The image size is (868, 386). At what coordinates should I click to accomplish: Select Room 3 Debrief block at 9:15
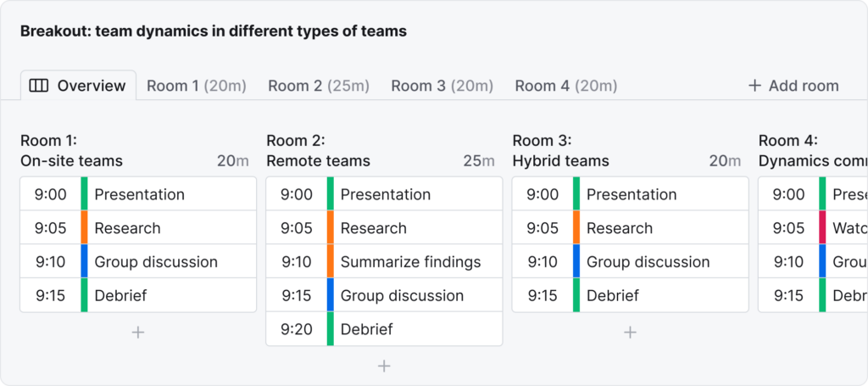[x=630, y=295]
